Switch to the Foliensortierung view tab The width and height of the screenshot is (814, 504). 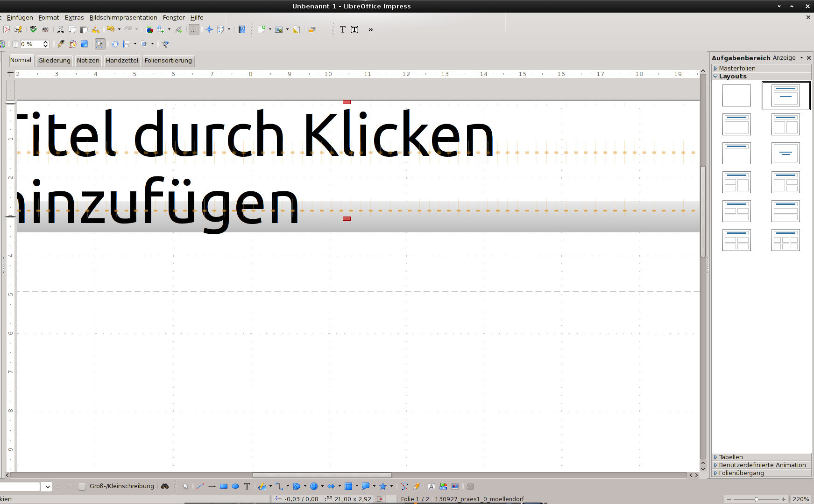[168, 60]
